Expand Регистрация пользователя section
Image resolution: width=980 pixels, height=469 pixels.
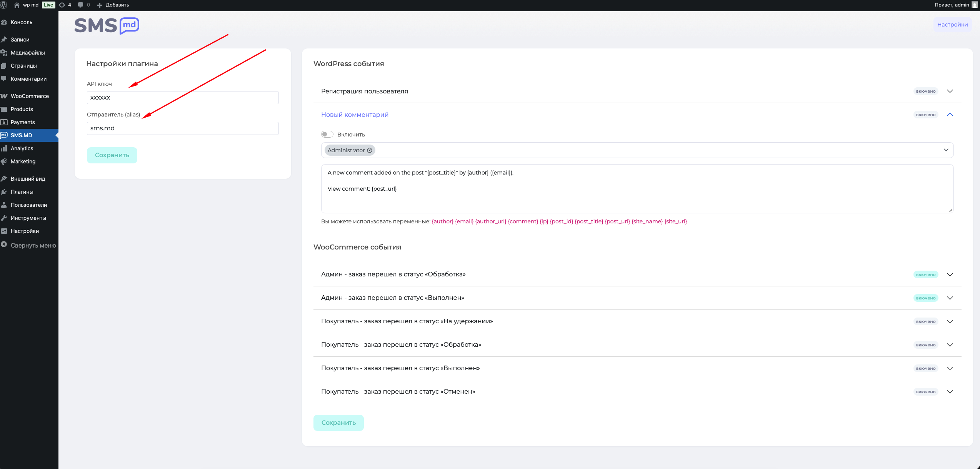click(950, 91)
